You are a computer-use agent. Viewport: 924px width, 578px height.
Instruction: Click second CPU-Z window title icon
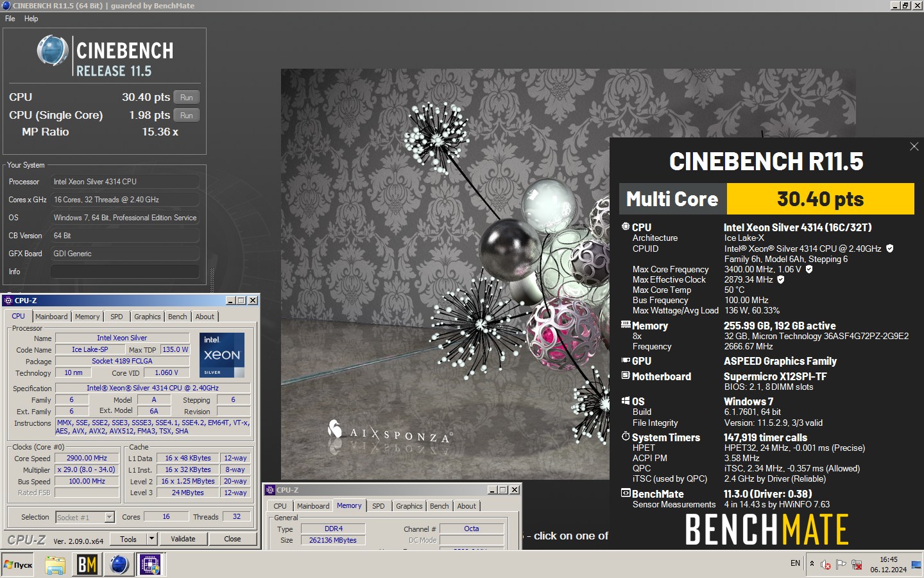(x=270, y=490)
